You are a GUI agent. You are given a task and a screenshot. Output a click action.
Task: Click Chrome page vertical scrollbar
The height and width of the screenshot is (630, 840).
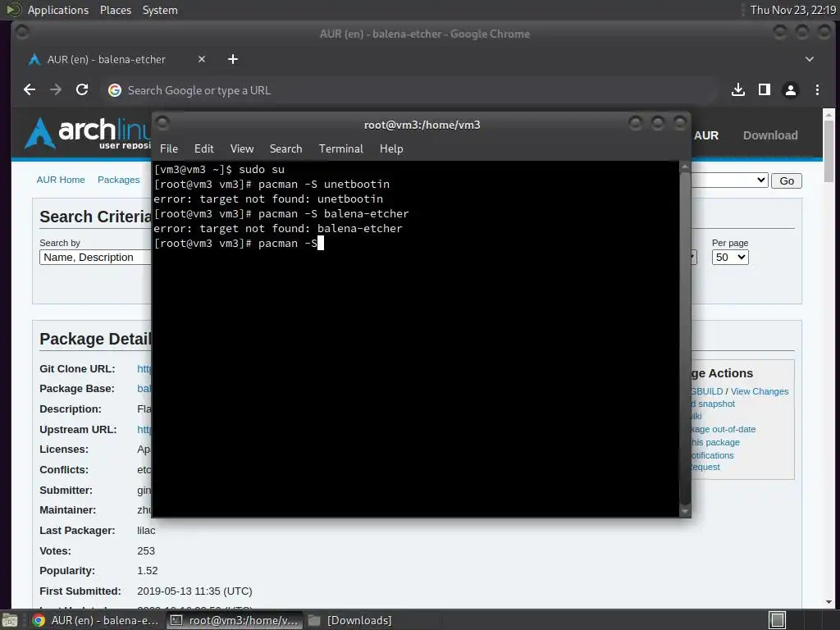[x=829, y=151]
